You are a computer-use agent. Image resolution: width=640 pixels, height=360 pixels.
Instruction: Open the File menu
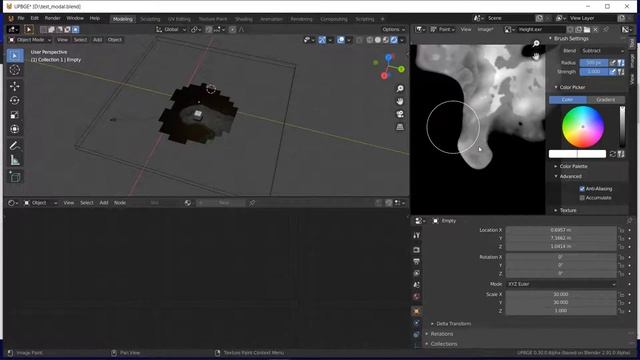[21, 18]
